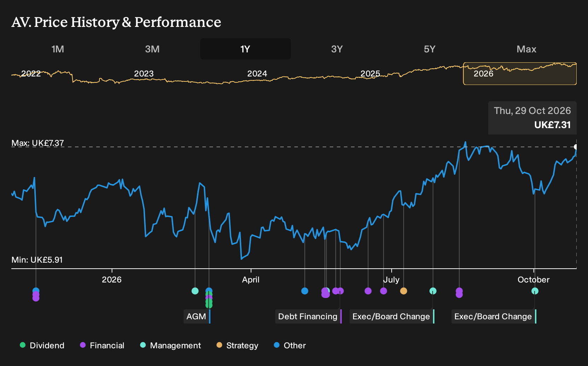This screenshot has width=588, height=366.
Task: Click the October axis label
Action: coord(534,280)
